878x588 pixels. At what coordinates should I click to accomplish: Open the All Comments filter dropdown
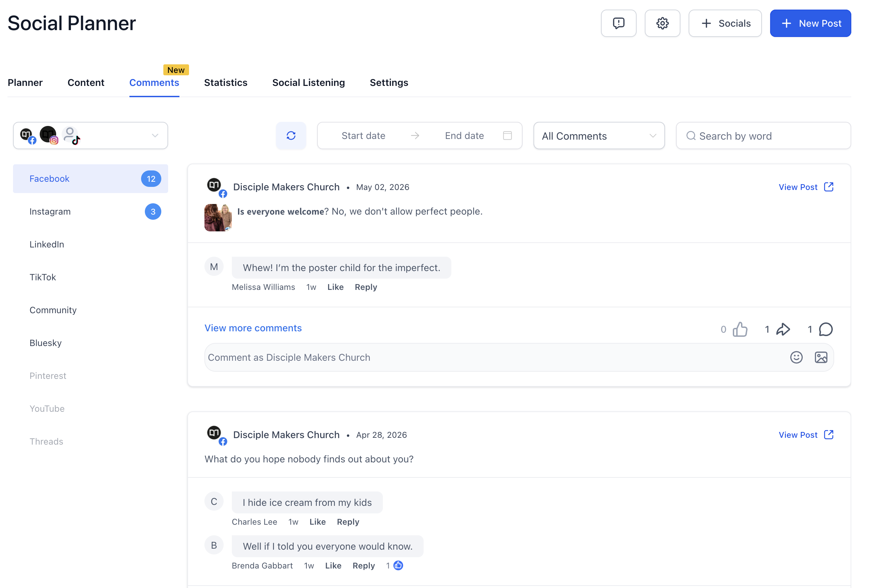tap(599, 136)
